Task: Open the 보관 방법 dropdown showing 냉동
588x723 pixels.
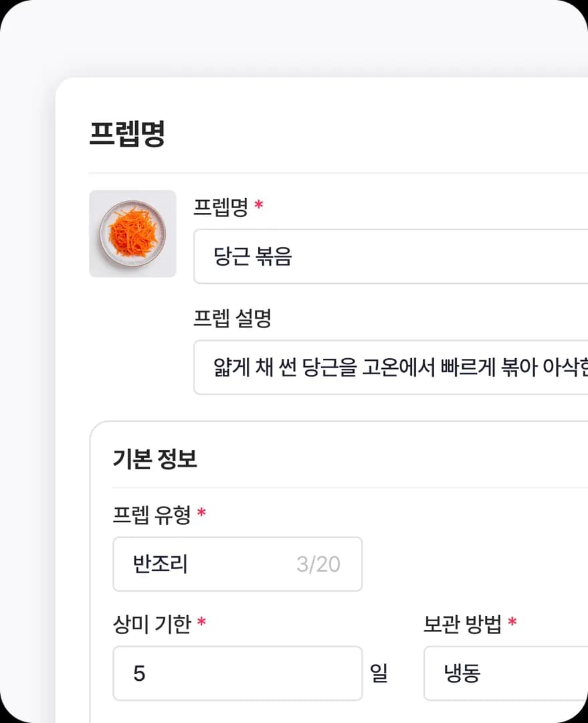Action: click(x=505, y=673)
